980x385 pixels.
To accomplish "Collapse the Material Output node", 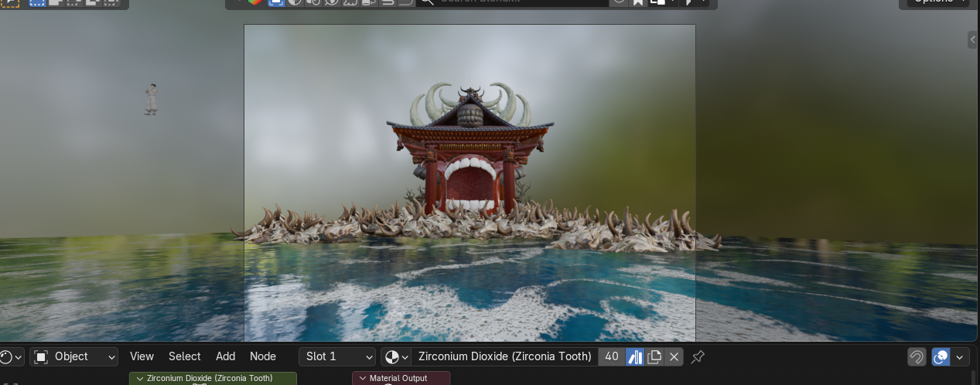I will click(363, 378).
